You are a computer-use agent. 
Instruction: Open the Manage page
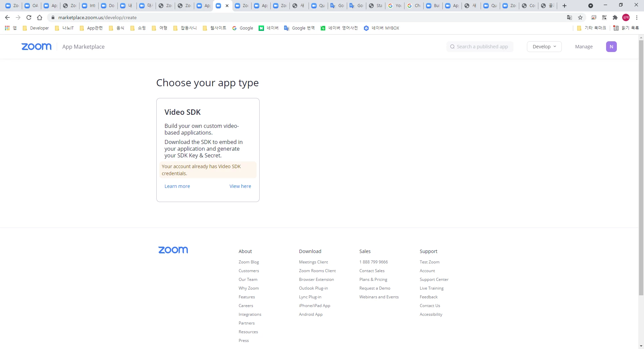[584, 47]
